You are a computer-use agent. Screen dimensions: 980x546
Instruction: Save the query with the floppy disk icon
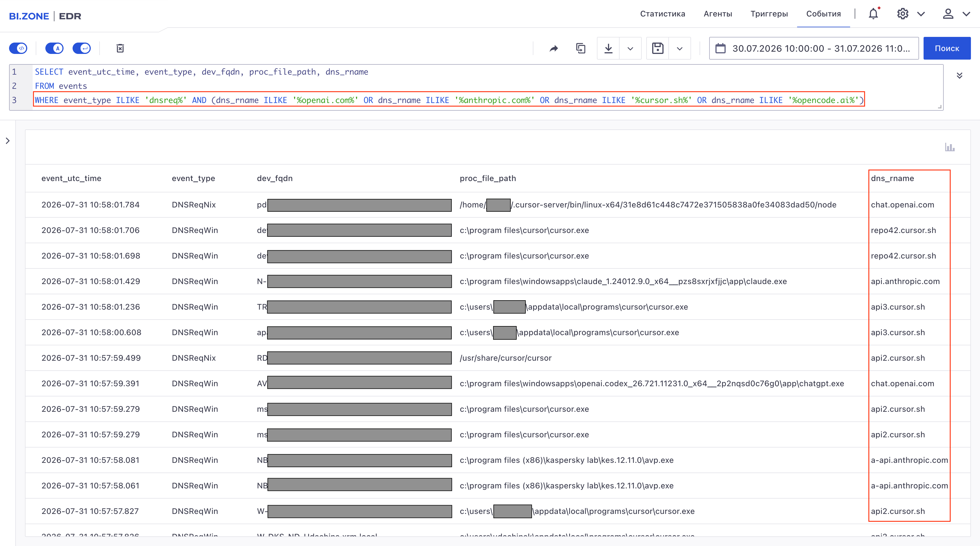tap(658, 48)
